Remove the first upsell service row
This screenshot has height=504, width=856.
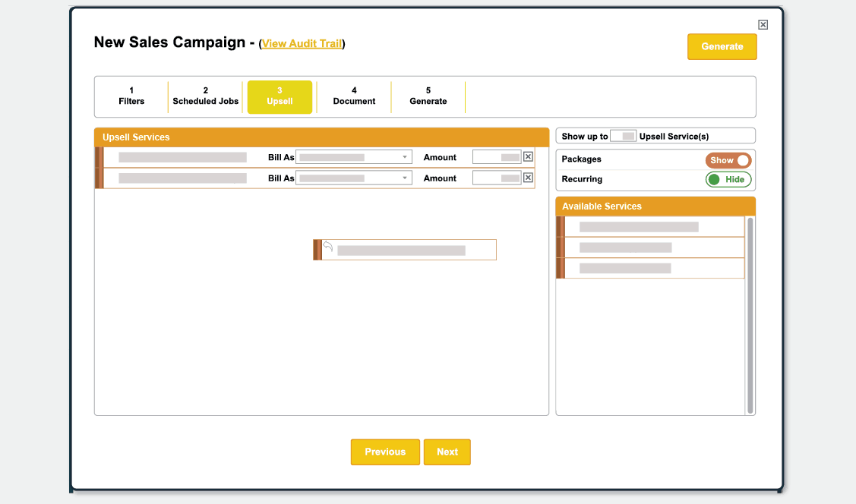pos(528,157)
